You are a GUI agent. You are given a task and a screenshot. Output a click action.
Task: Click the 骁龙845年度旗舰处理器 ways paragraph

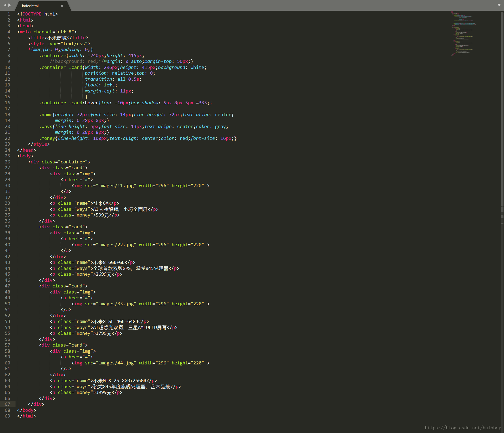115,386
